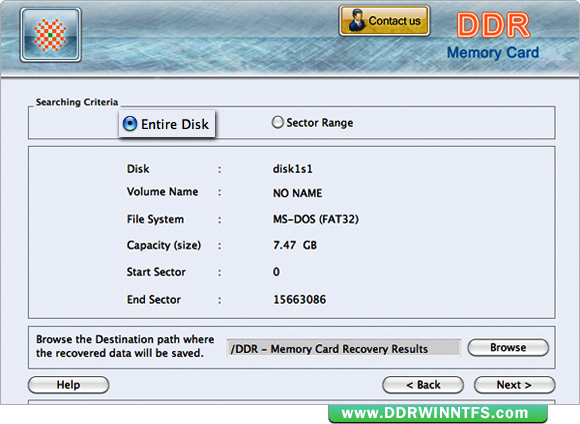Click the Volume Name label

click(162, 192)
